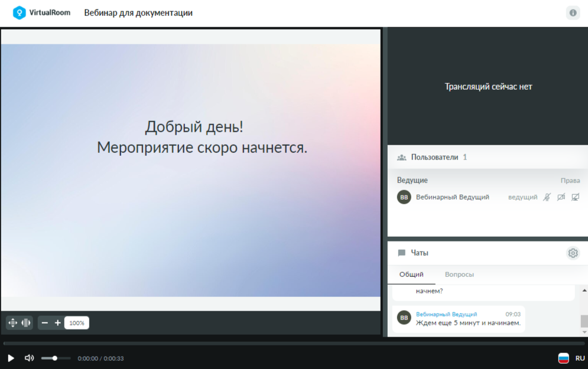Screen dimensions: 588x369
Task: Switch to the Вопросы chat tab
Action: pyautogui.click(x=459, y=275)
